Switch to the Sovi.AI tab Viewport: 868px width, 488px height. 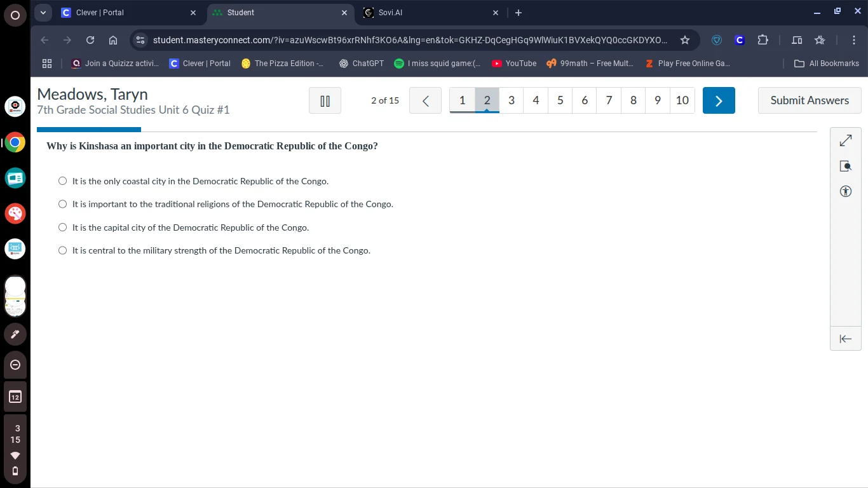[426, 13]
